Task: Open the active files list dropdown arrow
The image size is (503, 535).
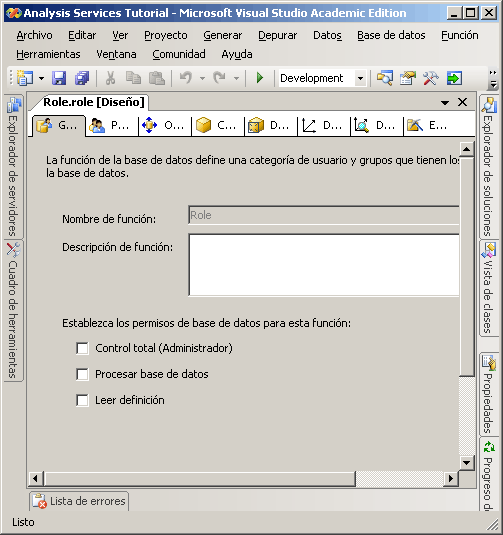Action: click(445, 102)
